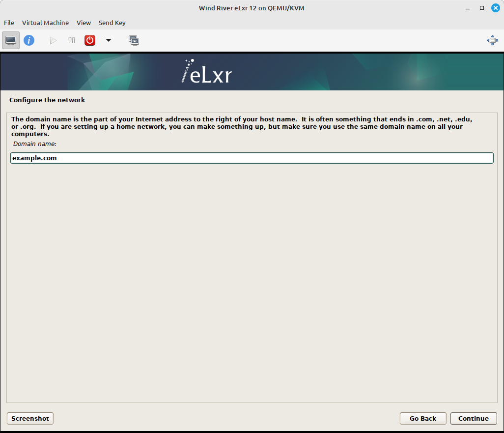Open the Virtual Machine menu
The height and width of the screenshot is (433, 504).
tap(45, 23)
